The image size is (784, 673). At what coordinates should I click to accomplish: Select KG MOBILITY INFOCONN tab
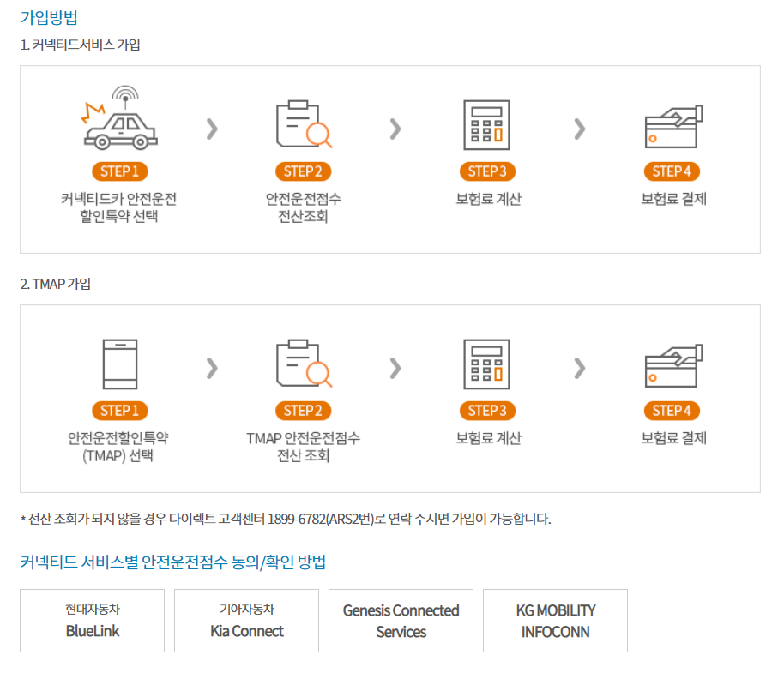click(556, 621)
